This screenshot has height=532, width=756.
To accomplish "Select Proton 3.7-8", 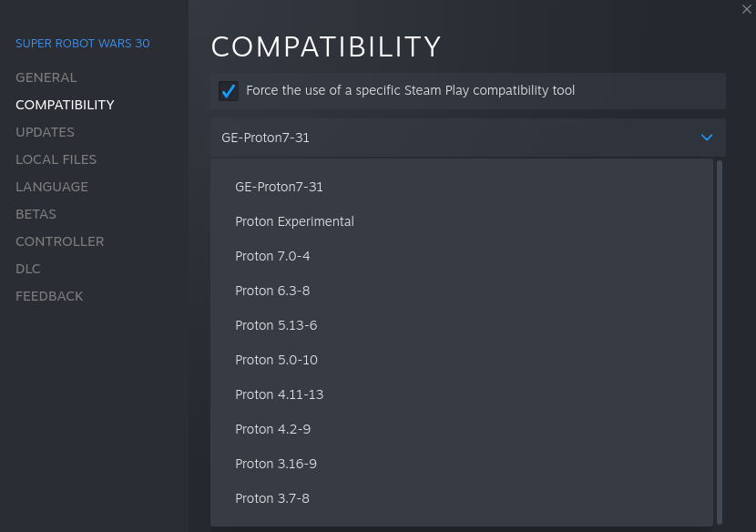I will pos(272,498).
